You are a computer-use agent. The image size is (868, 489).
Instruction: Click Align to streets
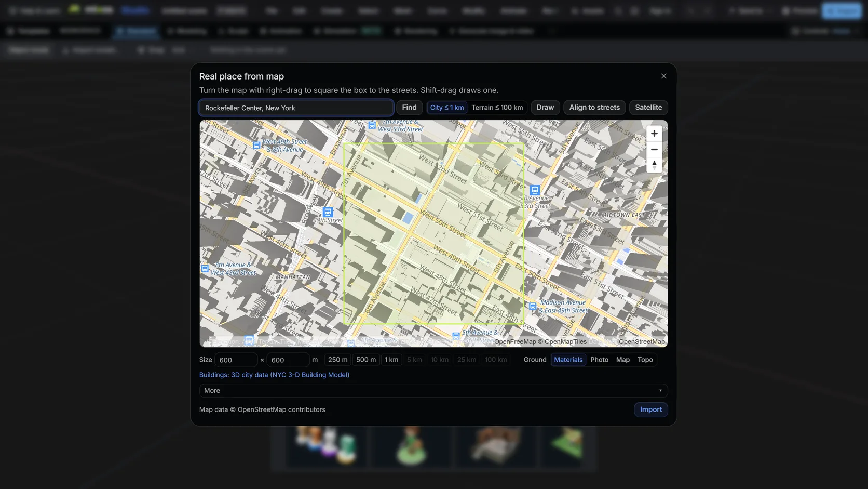point(594,108)
